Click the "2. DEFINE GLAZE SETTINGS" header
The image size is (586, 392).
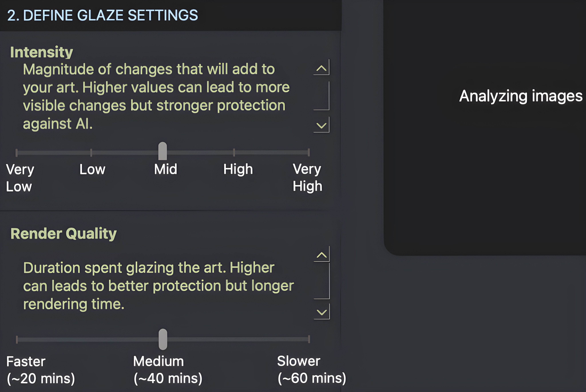click(x=102, y=15)
